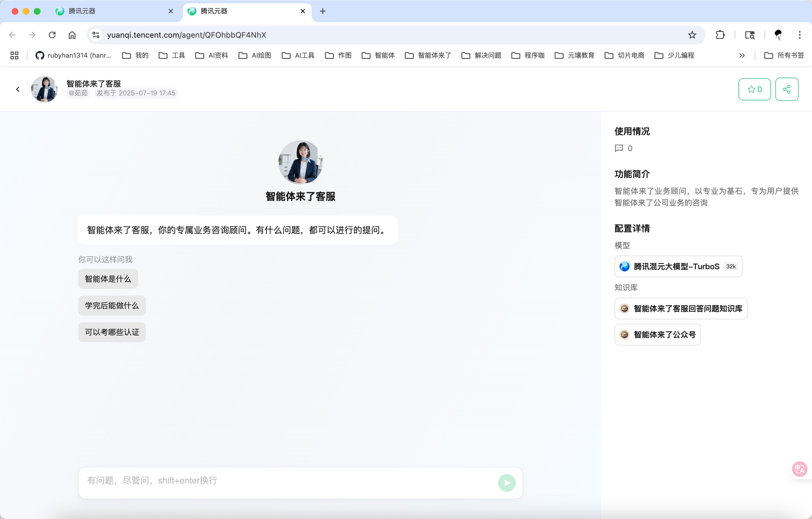Click the reload page icon
The image size is (812, 519).
click(52, 35)
